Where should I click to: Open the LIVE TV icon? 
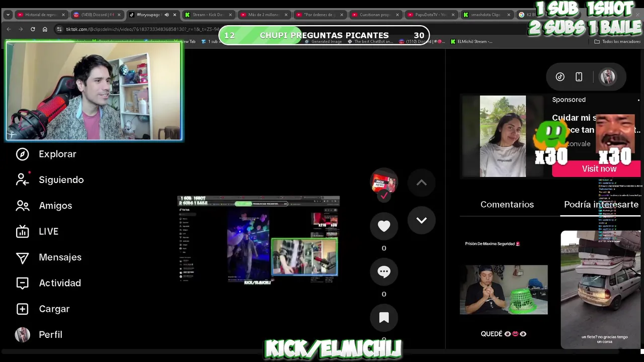(22, 231)
